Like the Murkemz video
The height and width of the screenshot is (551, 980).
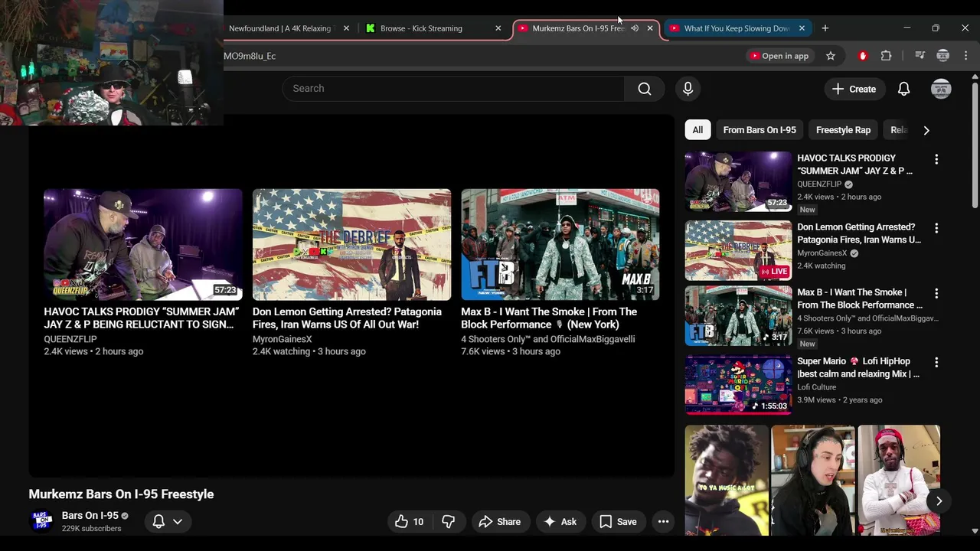pos(409,522)
